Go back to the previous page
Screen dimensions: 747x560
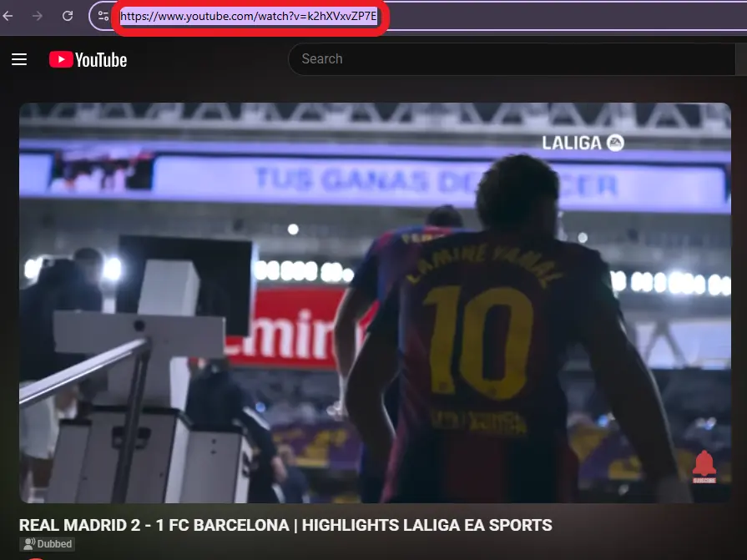pyautogui.click(x=9, y=16)
